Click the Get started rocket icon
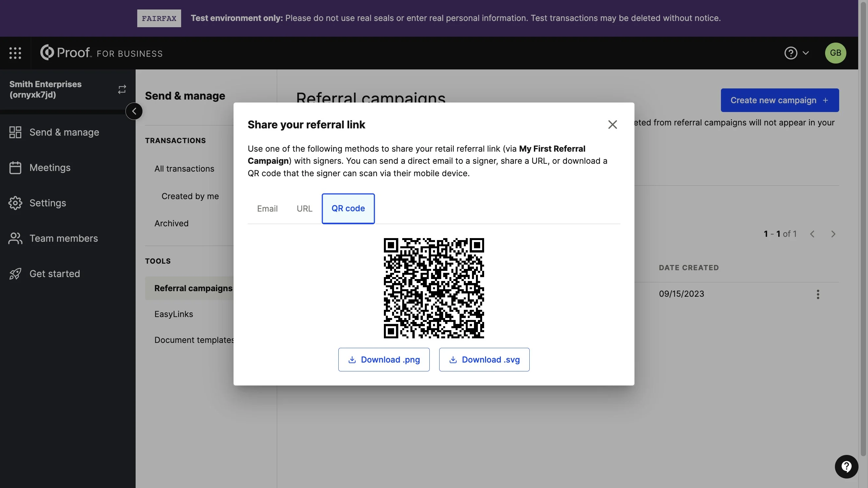This screenshot has width=868, height=488. tap(15, 274)
